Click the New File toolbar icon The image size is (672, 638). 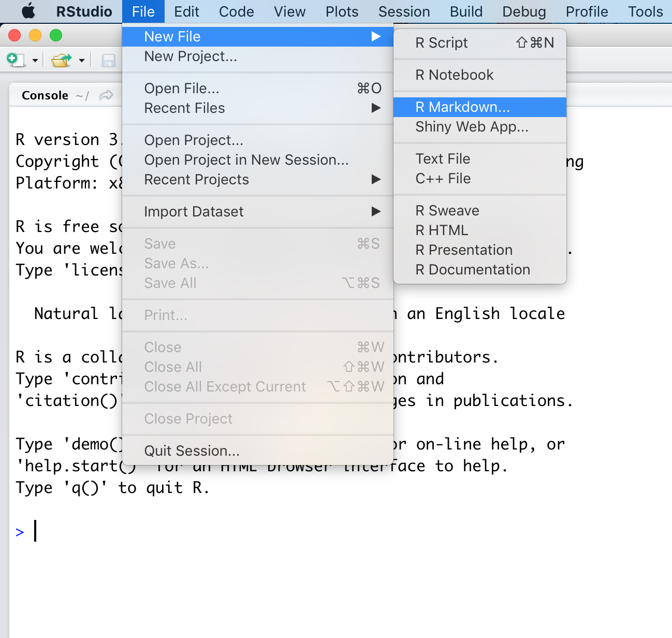click(x=16, y=60)
